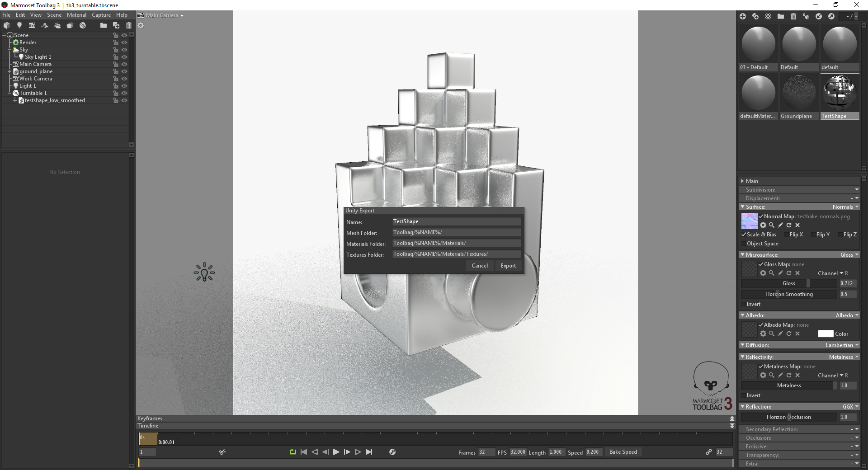This screenshot has height=470, width=868.
Task: Open the material folder icon
Action: [781, 16]
